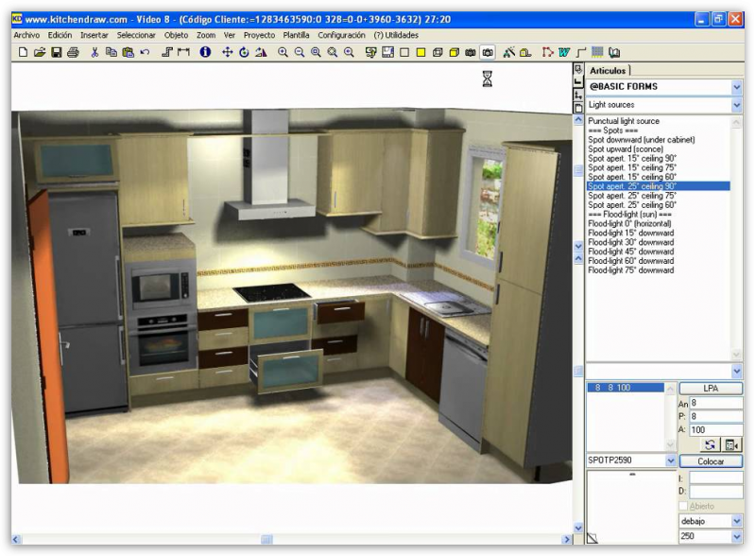This screenshot has width=756, height=556.
Task: Click the yellow filled square view icon
Action: (421, 53)
